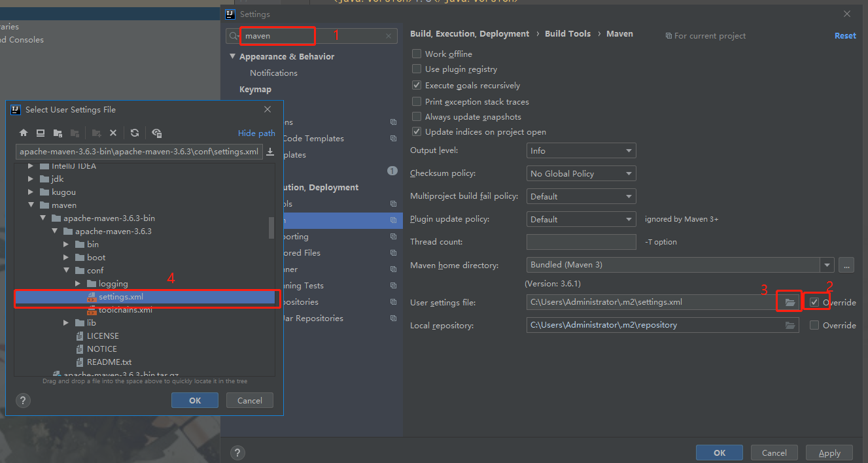Click the ellipsis button beside Maven home directory
The image size is (868, 463).
click(x=846, y=265)
